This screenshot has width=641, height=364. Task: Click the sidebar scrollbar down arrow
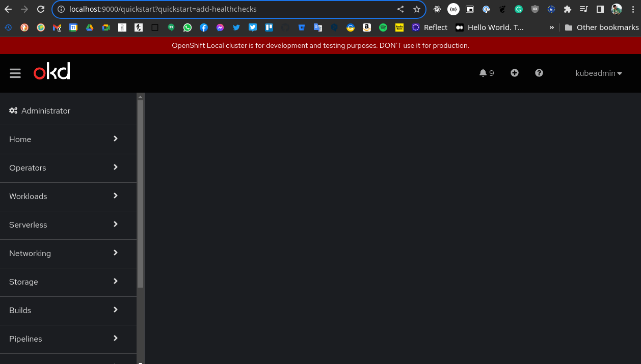(x=141, y=362)
